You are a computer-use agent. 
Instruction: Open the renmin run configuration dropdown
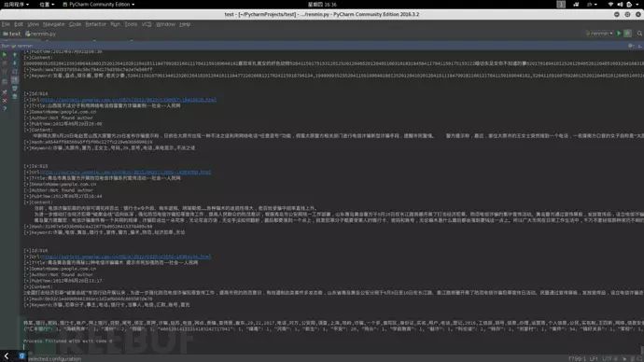599,34
